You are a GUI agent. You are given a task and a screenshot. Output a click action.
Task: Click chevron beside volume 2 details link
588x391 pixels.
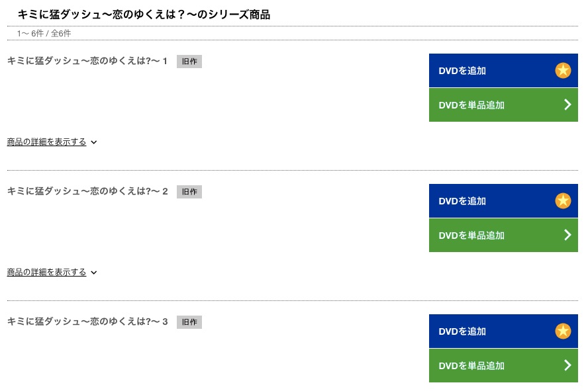pos(94,273)
